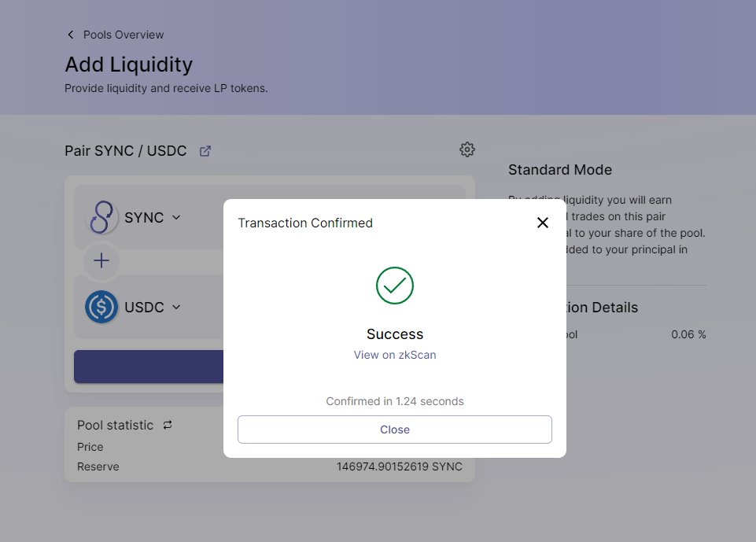Click the back chevron beside Pools Overview

(70, 35)
